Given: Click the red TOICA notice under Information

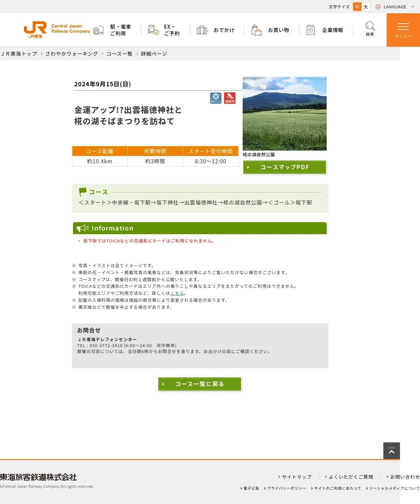Looking at the screenshot, I should point(150,241).
